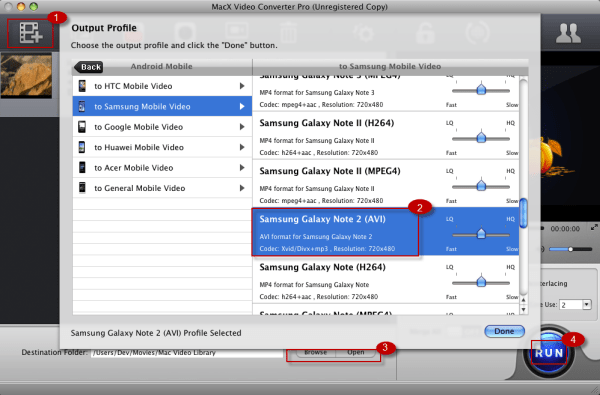The image size is (600, 395).
Task: Click the fullscreen expand icon in preview
Action: pos(594,228)
